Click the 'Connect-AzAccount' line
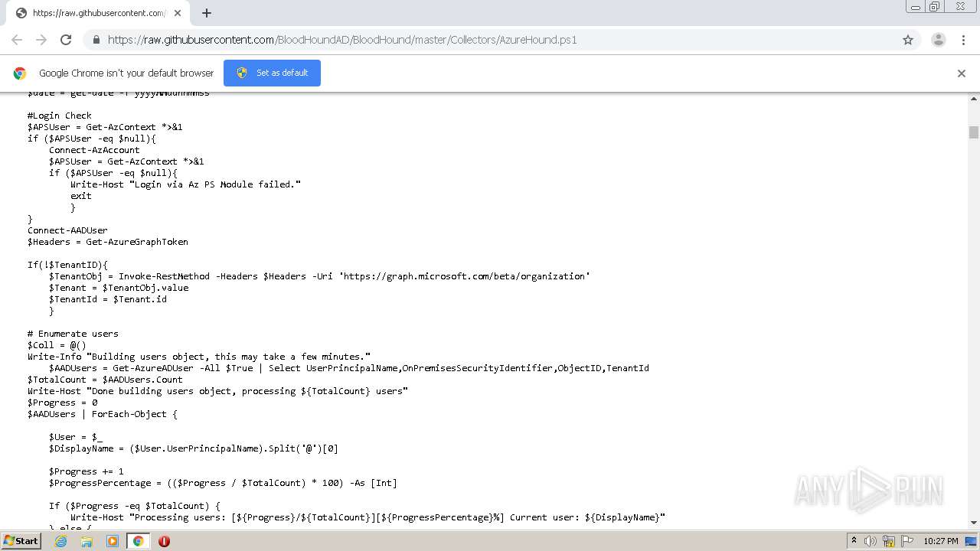The height and width of the screenshot is (551, 980). pyautogui.click(x=94, y=150)
